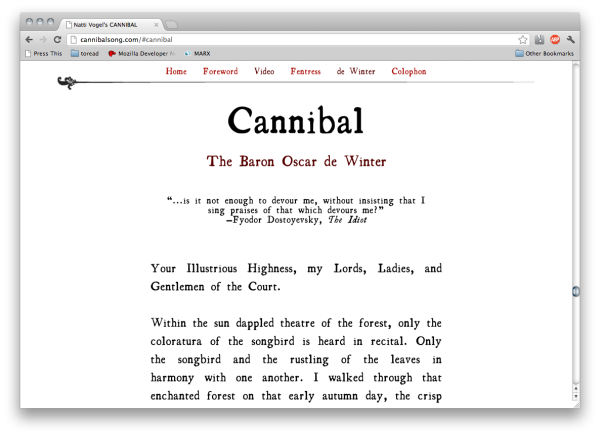The image size is (600, 436).
Task: Reload the current page
Action: tap(57, 39)
